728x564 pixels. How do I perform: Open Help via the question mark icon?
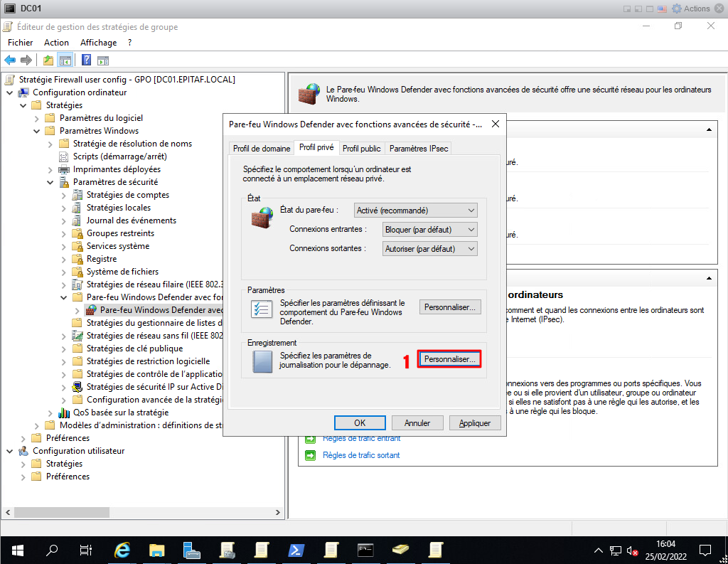[86, 60]
